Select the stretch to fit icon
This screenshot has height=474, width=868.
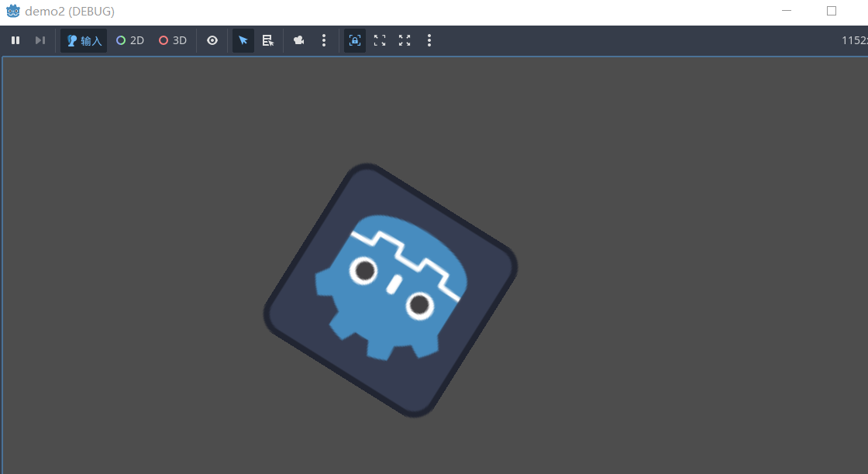click(x=405, y=40)
